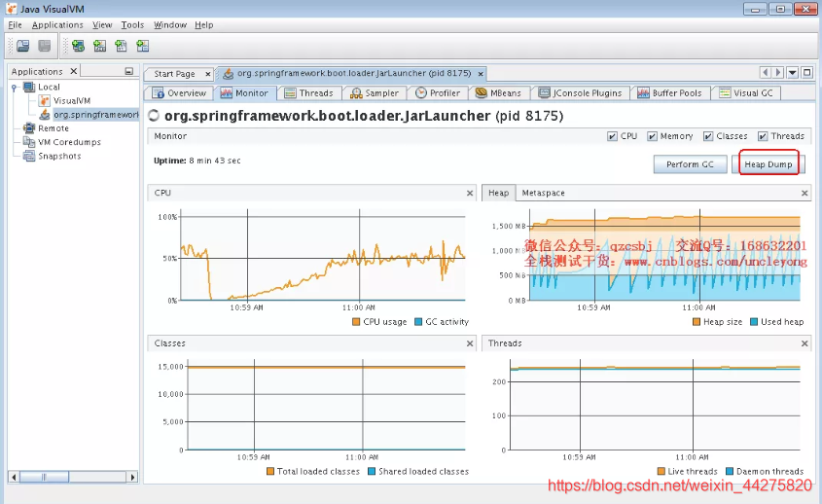Open the Window menu

click(170, 25)
